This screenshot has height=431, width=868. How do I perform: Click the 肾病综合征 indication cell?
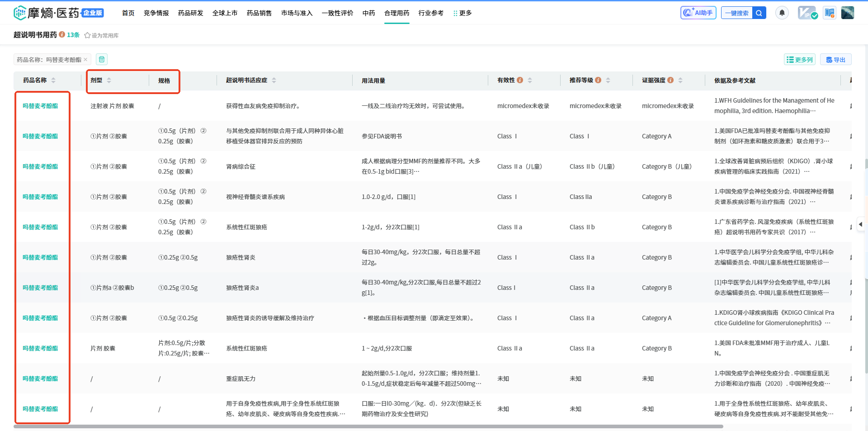pos(241,166)
